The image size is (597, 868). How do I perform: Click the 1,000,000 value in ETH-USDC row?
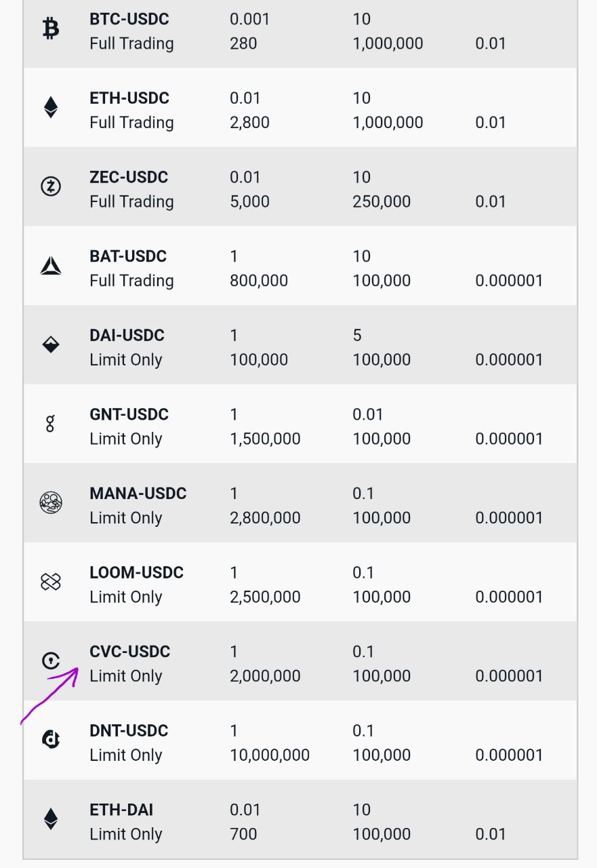tap(388, 123)
